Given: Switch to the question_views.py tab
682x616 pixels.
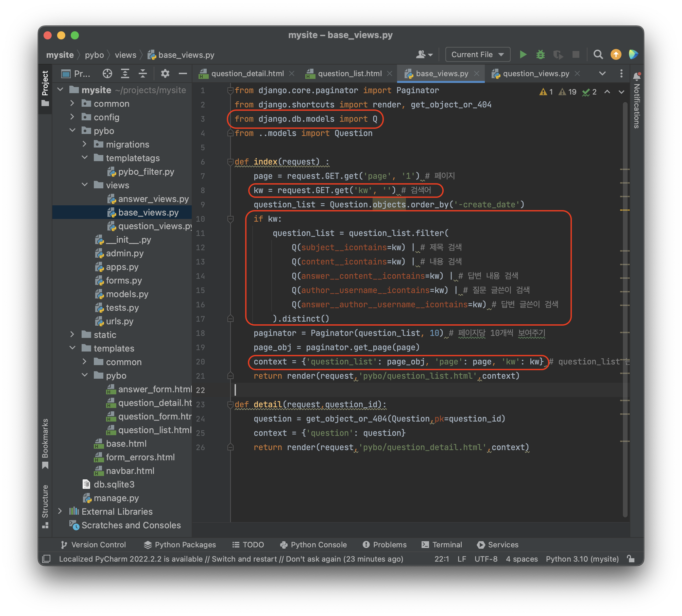Looking at the screenshot, I should coord(536,73).
